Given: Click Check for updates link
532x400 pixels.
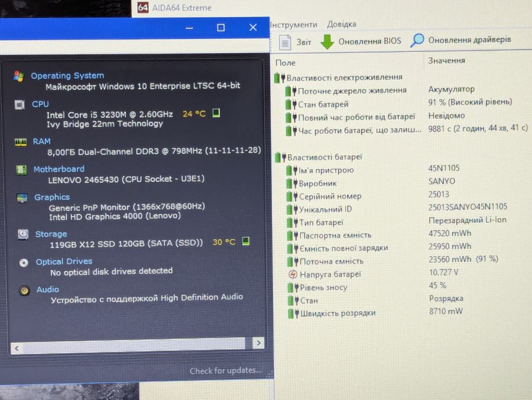Looking at the screenshot, I should (226, 370).
